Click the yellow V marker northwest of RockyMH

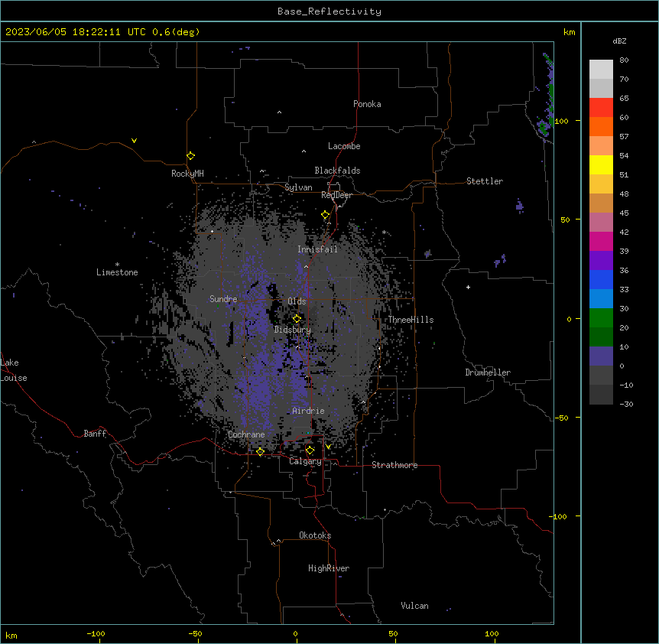(134, 141)
